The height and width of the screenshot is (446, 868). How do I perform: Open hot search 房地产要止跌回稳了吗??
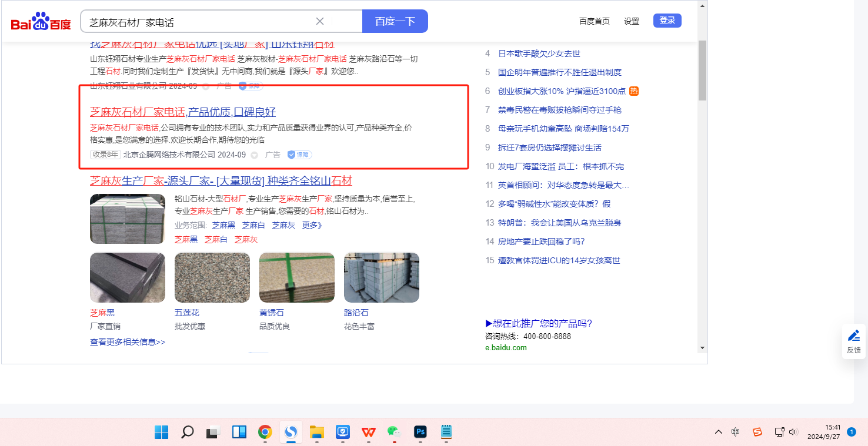click(542, 242)
